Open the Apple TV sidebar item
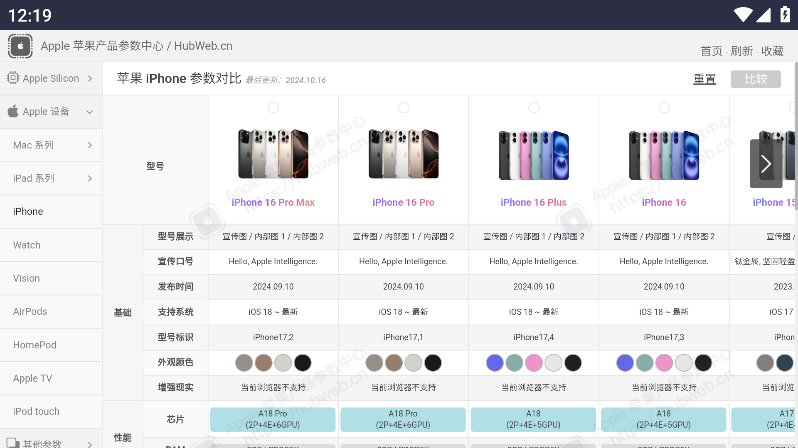The image size is (798, 448). pyautogui.click(x=51, y=378)
